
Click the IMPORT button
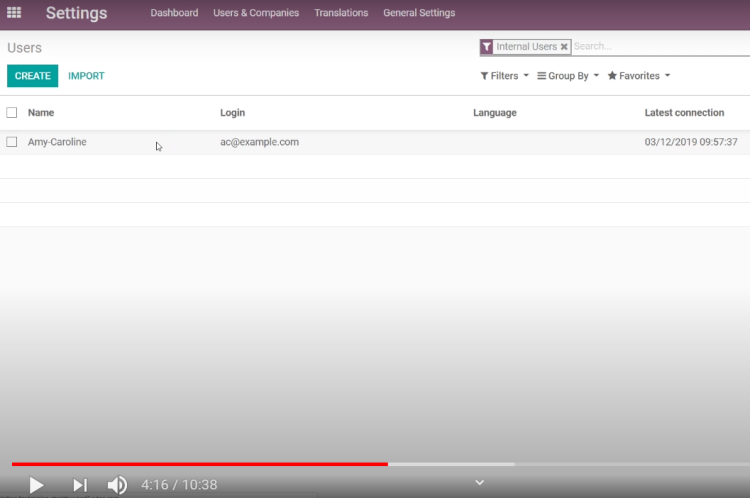pyautogui.click(x=86, y=76)
